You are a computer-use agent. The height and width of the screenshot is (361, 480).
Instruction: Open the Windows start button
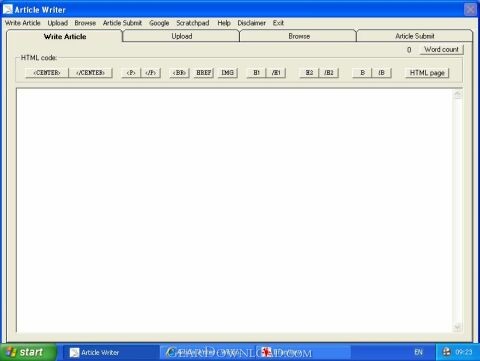click(x=27, y=352)
